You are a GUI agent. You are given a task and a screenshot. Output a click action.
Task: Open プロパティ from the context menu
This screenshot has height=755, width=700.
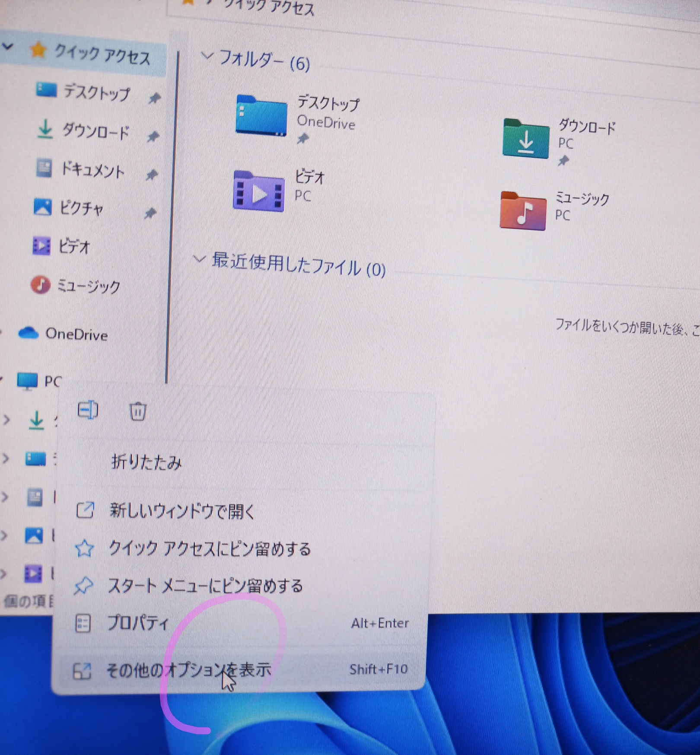click(137, 623)
